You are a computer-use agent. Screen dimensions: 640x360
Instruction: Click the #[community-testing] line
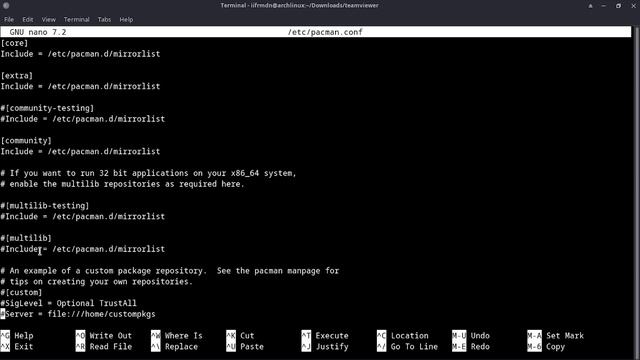47,108
